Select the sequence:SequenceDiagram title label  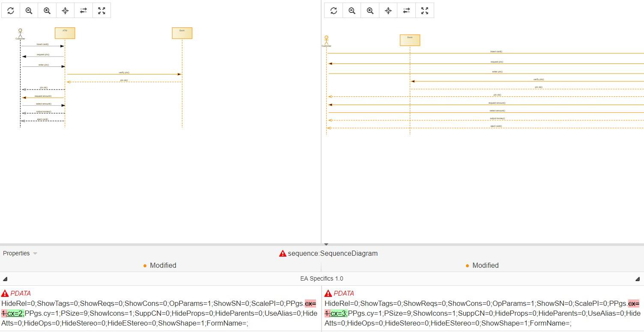coord(333,253)
